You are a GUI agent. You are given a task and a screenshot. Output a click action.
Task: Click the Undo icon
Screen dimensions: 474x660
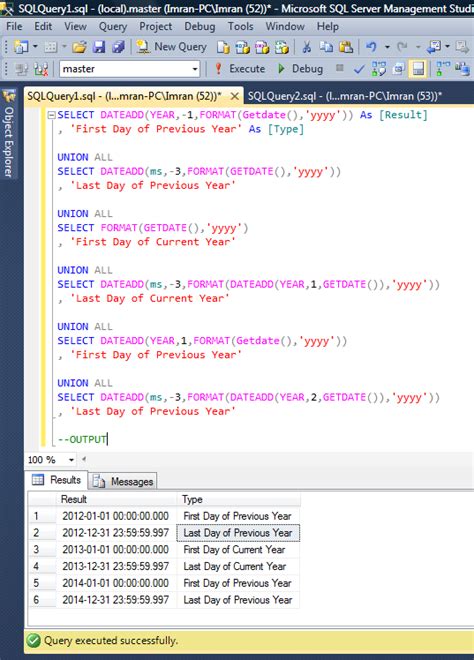click(x=371, y=47)
